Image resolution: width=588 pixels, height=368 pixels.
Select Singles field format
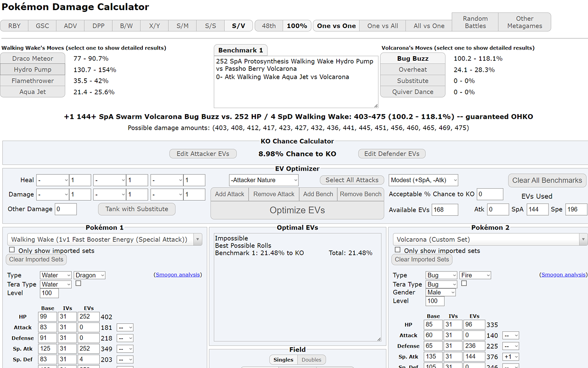point(283,360)
